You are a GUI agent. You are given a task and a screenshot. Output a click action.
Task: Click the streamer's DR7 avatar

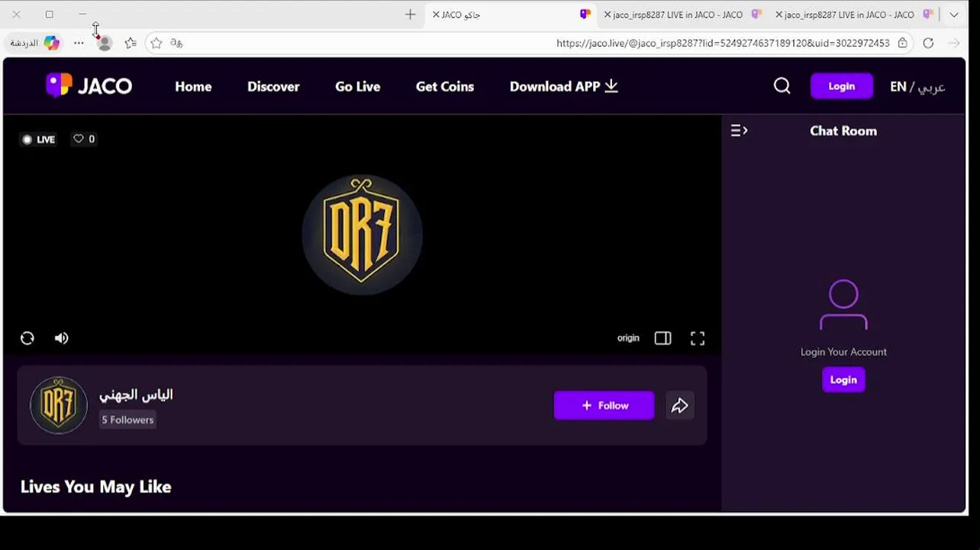pos(59,405)
